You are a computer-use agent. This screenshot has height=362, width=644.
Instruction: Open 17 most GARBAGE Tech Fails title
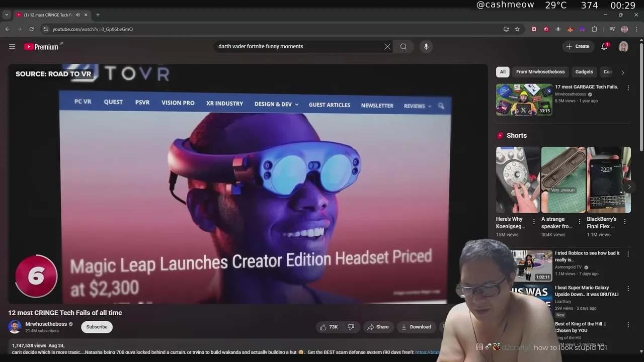pyautogui.click(x=586, y=87)
